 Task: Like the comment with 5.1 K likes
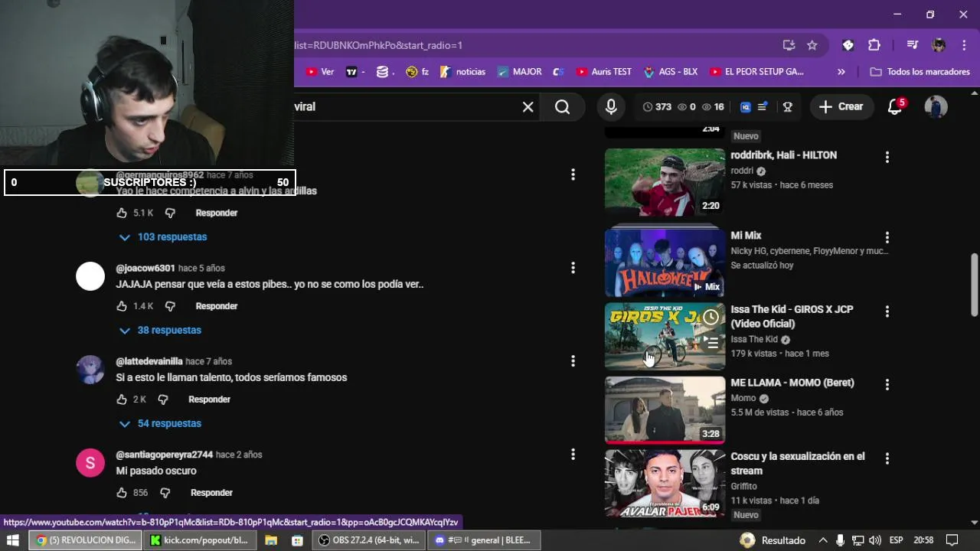click(x=122, y=213)
